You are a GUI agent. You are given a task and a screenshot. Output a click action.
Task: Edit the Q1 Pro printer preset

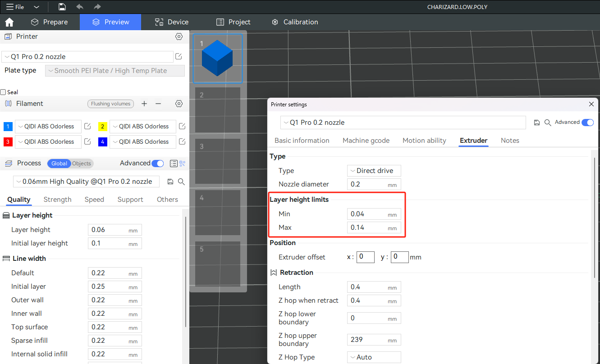point(179,57)
